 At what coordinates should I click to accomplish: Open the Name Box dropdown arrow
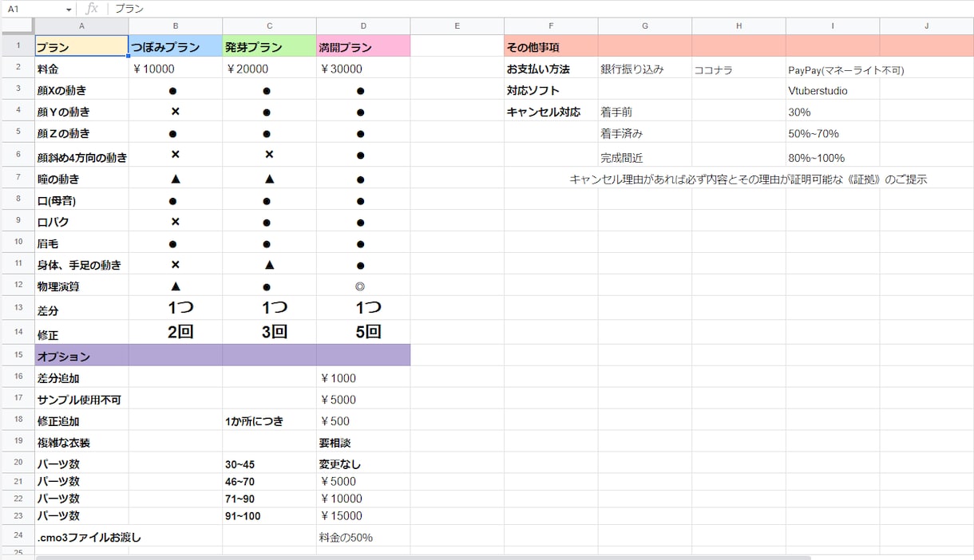click(69, 9)
